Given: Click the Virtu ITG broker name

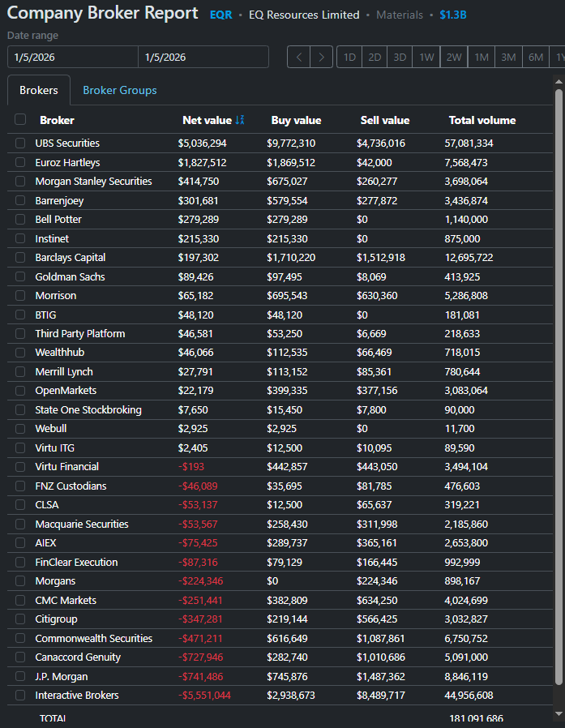Looking at the screenshot, I should [55, 448].
